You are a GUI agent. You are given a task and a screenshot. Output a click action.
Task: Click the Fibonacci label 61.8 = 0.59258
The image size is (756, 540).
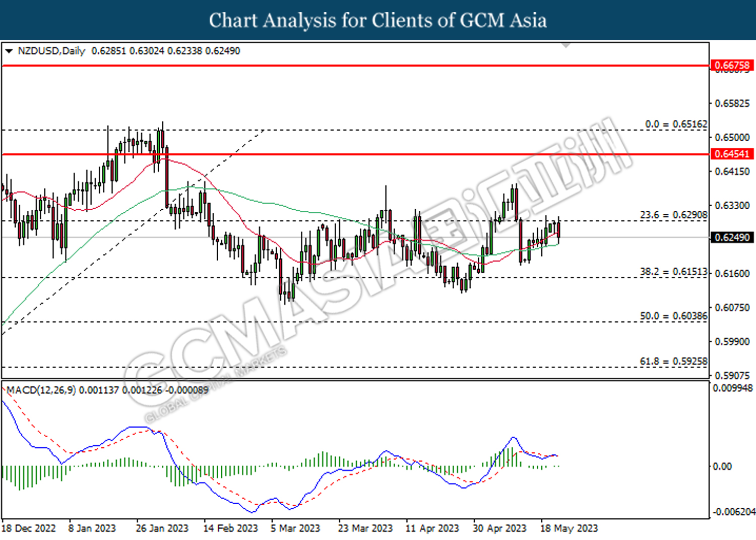coord(673,362)
